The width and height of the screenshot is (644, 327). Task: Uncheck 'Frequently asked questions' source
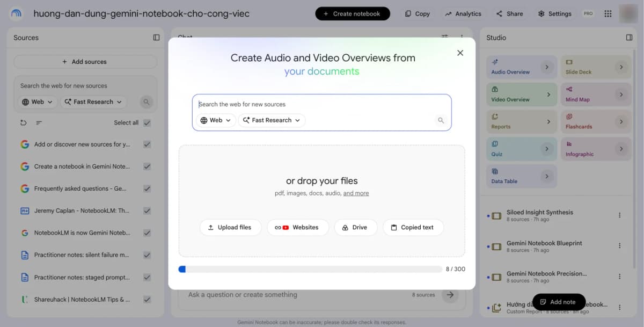147,188
